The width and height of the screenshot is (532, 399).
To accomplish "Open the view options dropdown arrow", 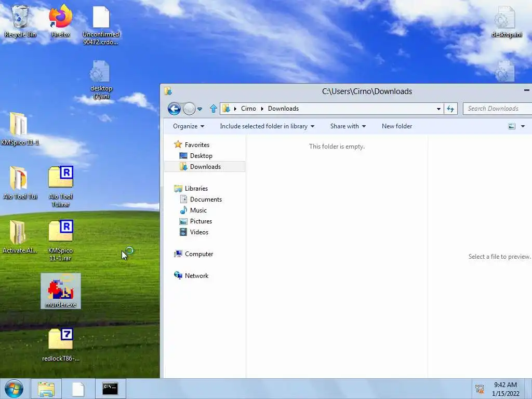I will [x=523, y=126].
